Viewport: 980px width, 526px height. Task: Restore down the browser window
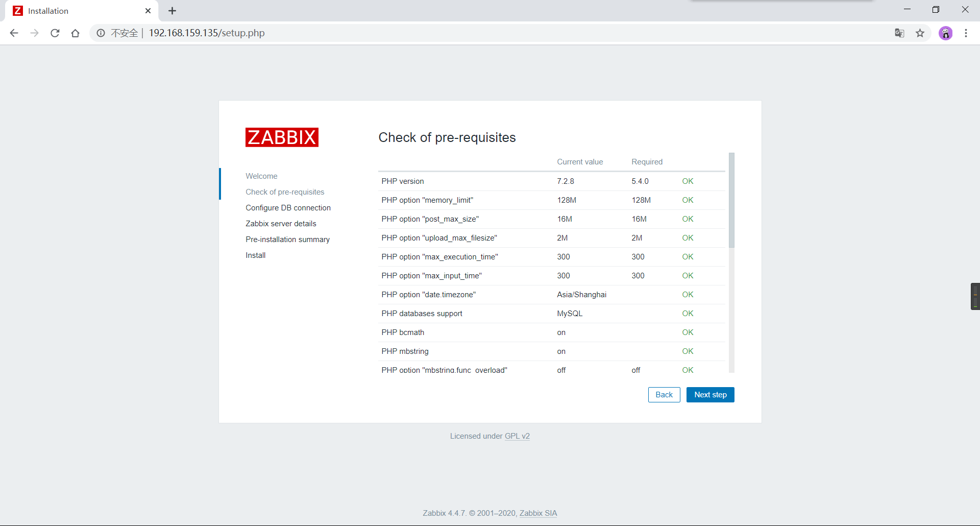(x=936, y=9)
